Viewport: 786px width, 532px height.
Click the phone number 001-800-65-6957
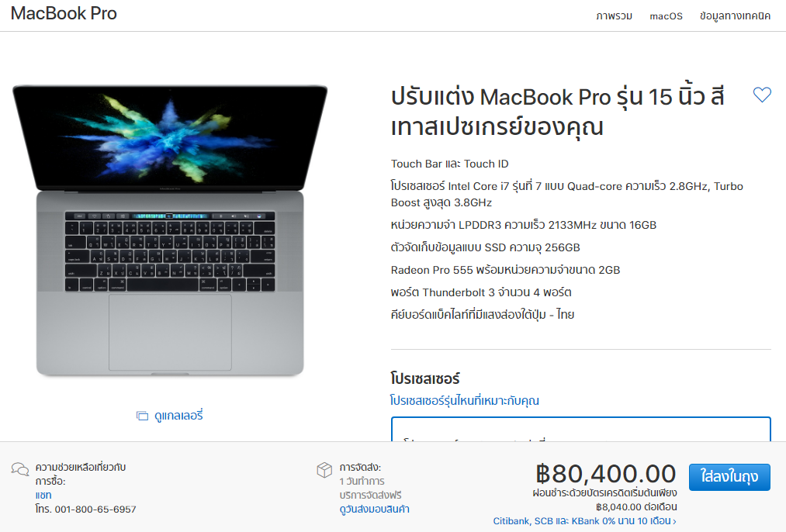coord(95,510)
